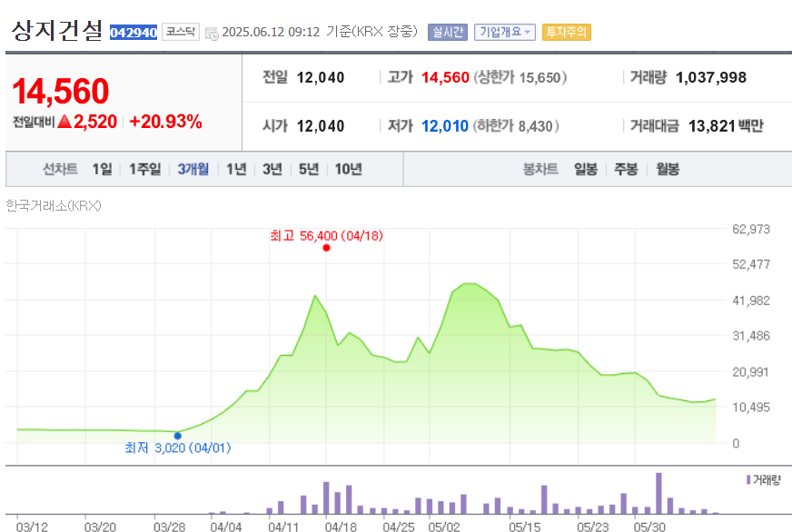This screenshot has height=532, width=792.
Task: Click the 04/18 date axis label
Action: pos(341,527)
